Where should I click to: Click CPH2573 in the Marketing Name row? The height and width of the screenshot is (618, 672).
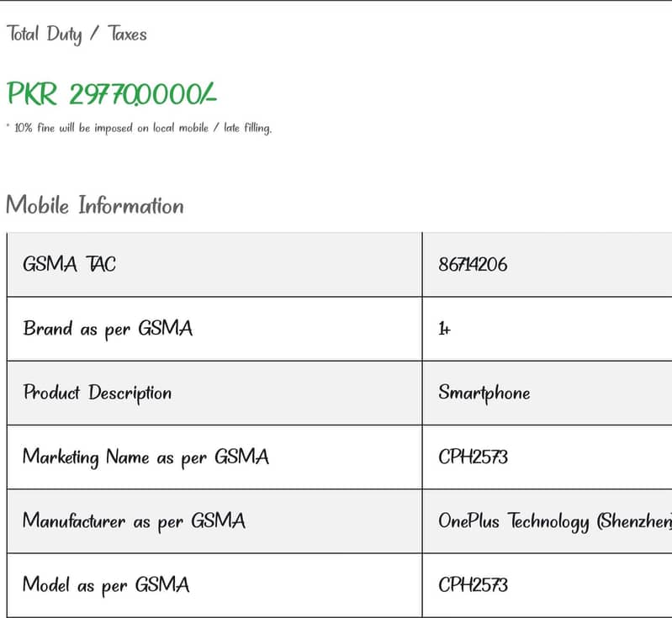click(473, 457)
